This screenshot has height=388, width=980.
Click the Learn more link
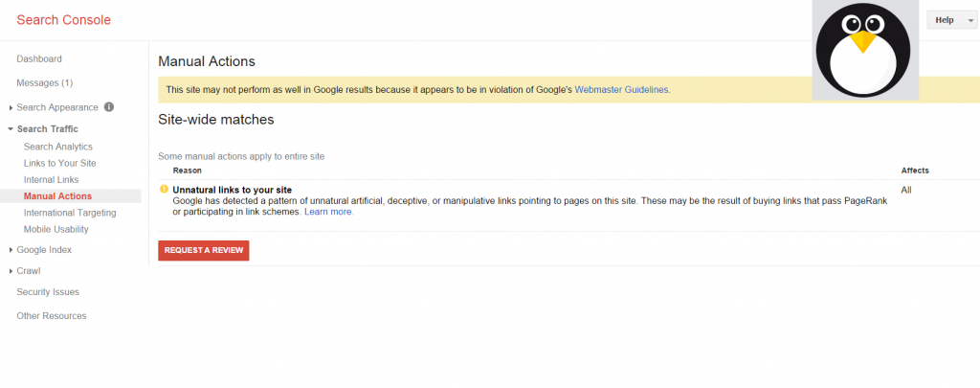328,212
